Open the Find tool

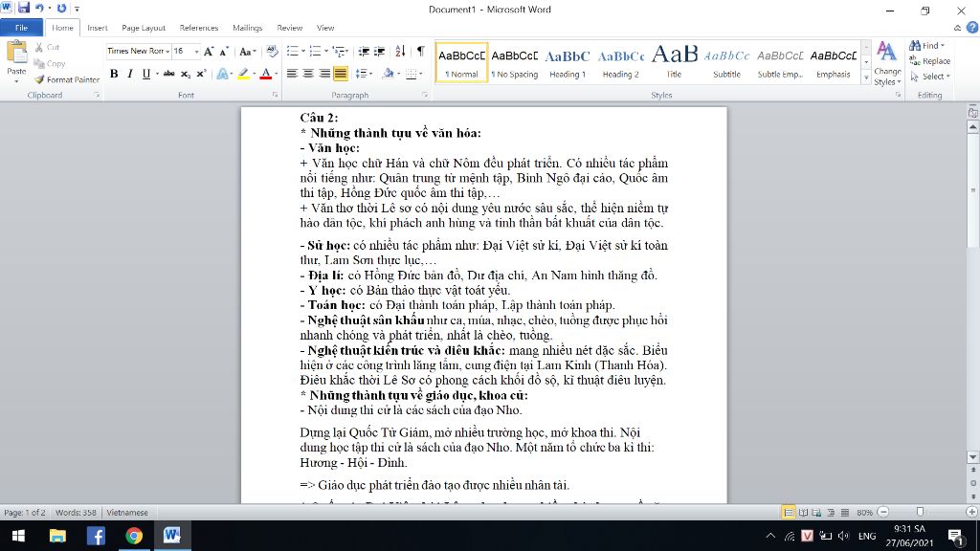pyautogui.click(x=925, y=46)
